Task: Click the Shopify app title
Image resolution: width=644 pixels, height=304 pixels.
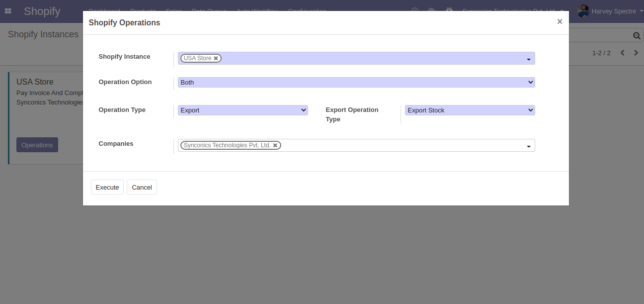Action: [x=42, y=11]
